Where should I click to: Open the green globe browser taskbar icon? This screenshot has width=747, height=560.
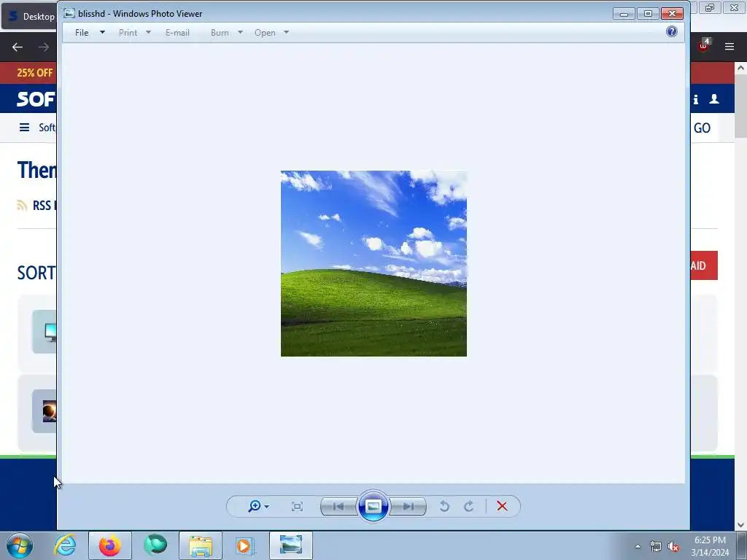pyautogui.click(x=155, y=545)
